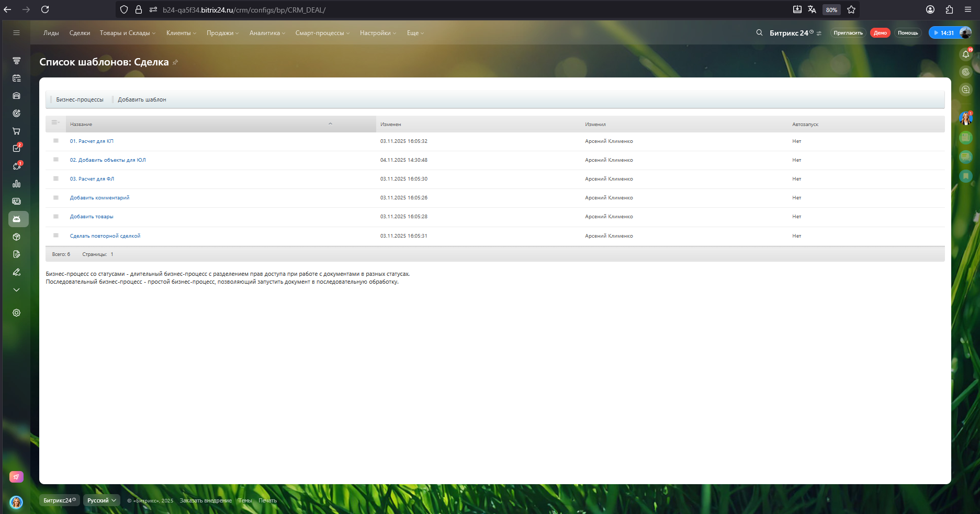The image size is (980, 514).
Task: Expand the Продажи menu
Action: pyautogui.click(x=222, y=33)
